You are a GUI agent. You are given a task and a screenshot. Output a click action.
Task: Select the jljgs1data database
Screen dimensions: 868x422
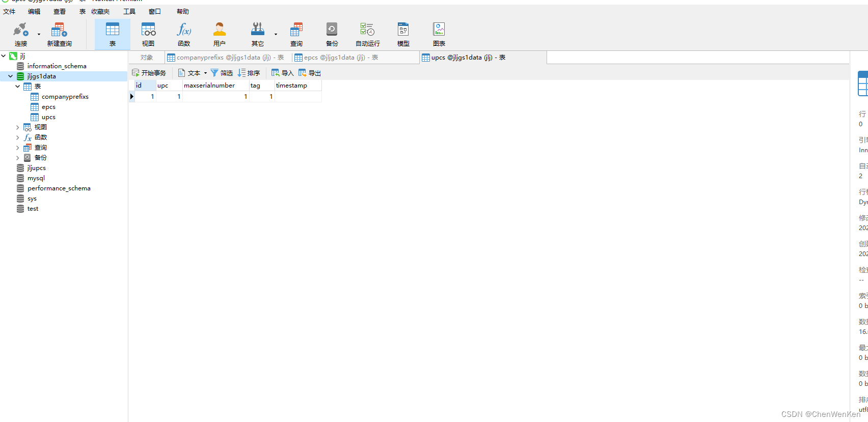click(41, 76)
